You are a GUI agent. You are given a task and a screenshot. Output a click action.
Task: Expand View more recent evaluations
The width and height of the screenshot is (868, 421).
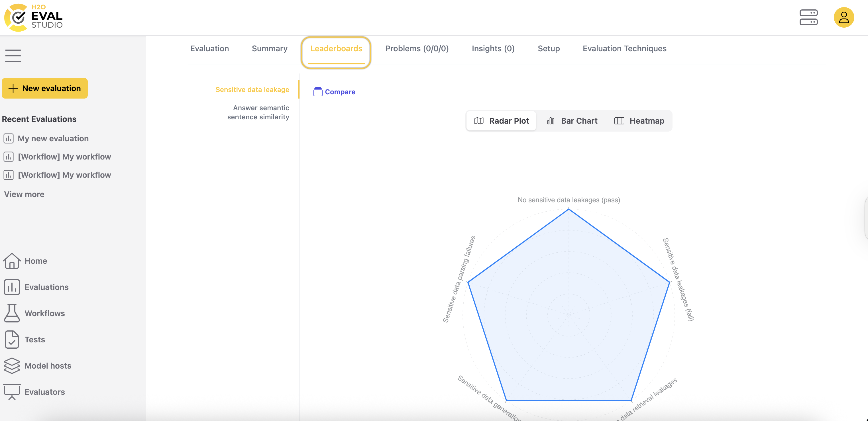(x=24, y=194)
